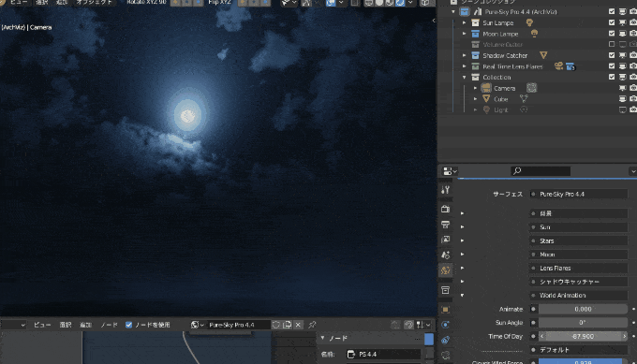Select material preview shading mode icon
637x364 pixels.
tap(390, 3)
